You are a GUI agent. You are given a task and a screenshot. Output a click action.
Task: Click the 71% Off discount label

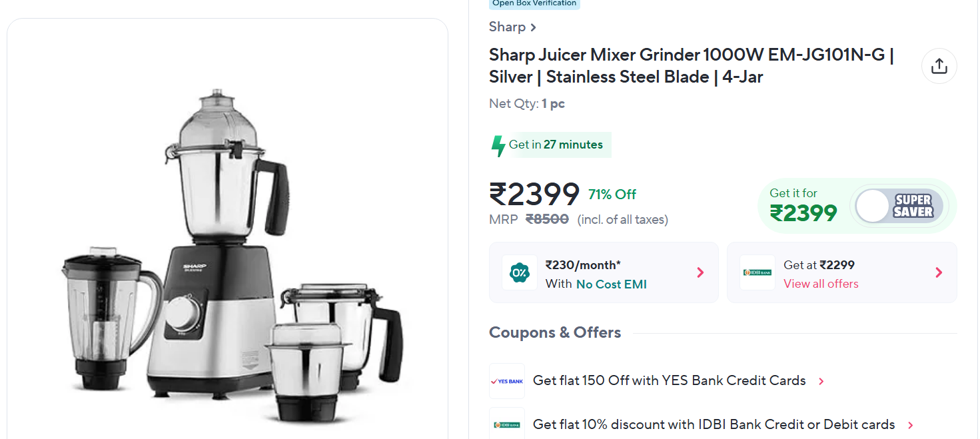coord(612,195)
